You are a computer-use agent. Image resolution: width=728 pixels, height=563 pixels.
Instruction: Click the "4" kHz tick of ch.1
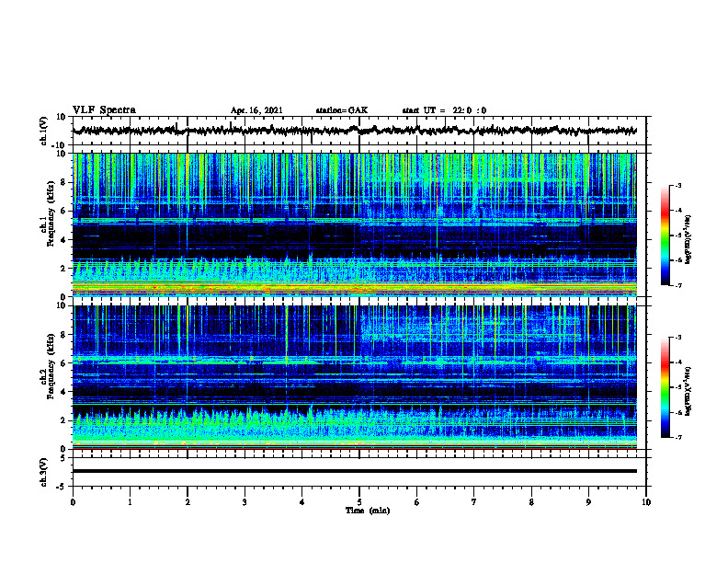tap(63, 240)
